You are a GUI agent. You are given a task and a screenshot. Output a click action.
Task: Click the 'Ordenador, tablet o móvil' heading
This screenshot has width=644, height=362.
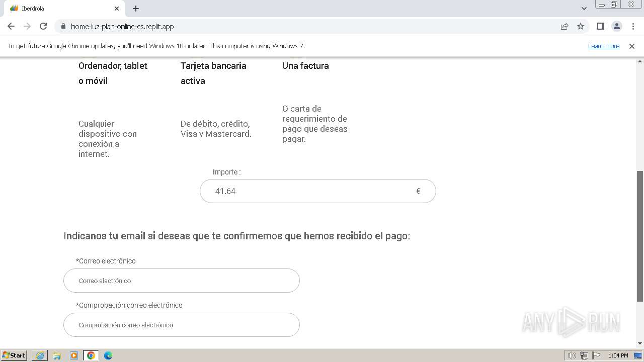[113, 73]
